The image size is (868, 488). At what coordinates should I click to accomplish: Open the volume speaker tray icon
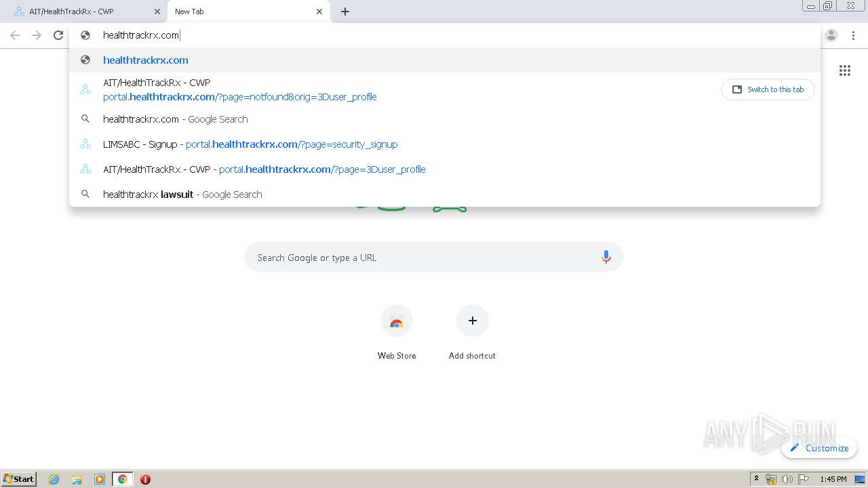point(787,479)
